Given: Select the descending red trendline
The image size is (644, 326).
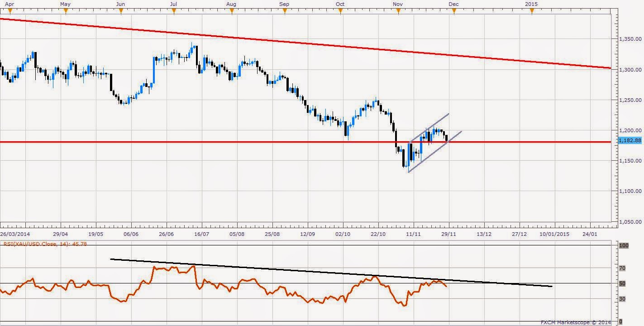Looking at the screenshot, I should [x=305, y=43].
